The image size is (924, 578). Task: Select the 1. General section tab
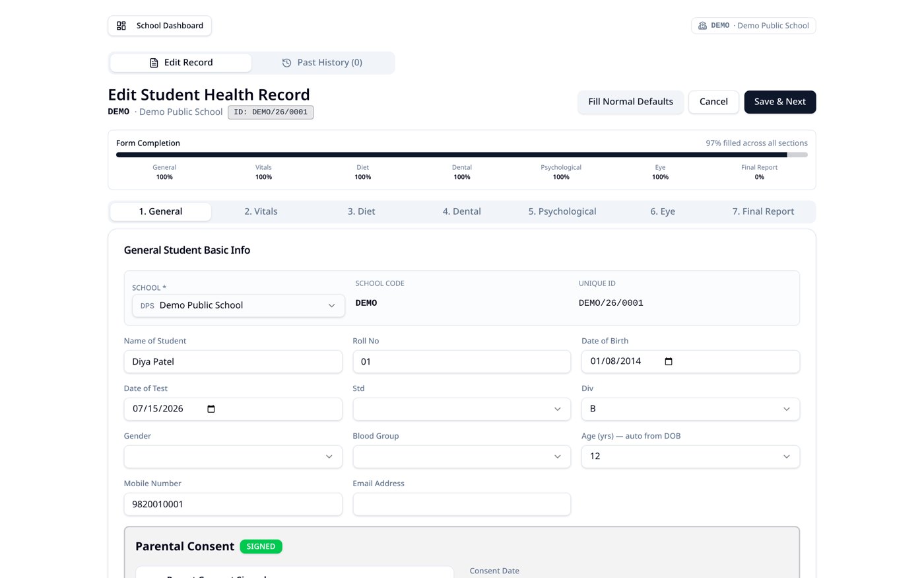pos(160,211)
